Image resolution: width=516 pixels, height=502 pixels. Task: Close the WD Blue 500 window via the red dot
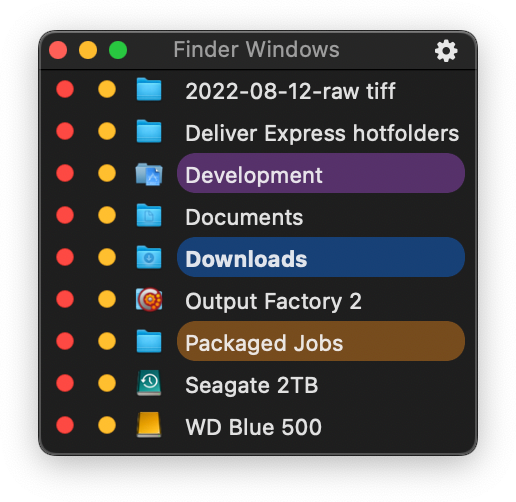[x=65, y=425]
